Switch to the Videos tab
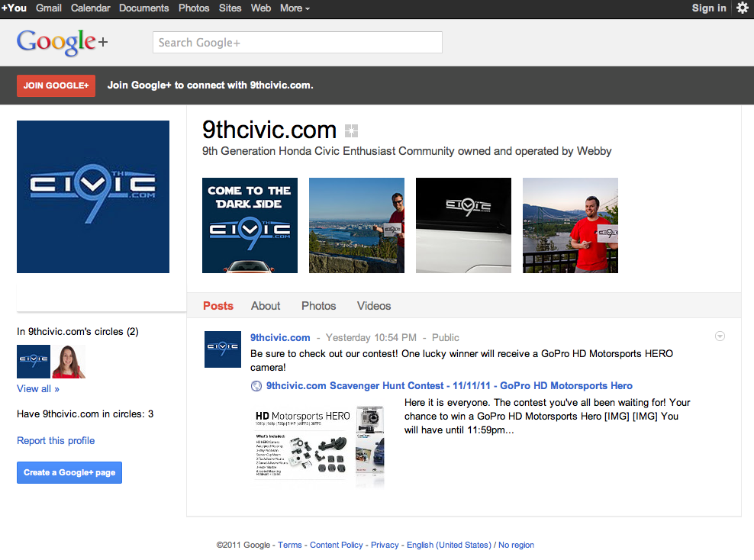The height and width of the screenshot is (560, 754). (x=374, y=306)
